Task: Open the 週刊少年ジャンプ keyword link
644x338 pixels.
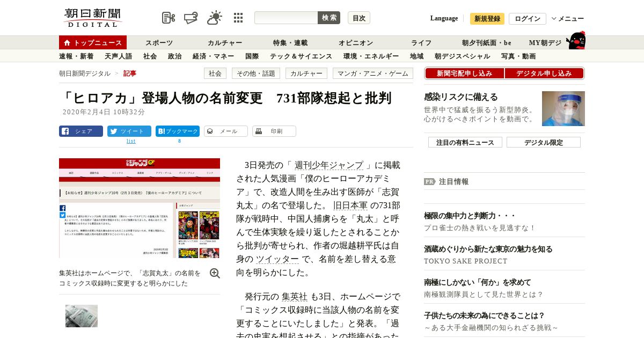Action: 329,165
